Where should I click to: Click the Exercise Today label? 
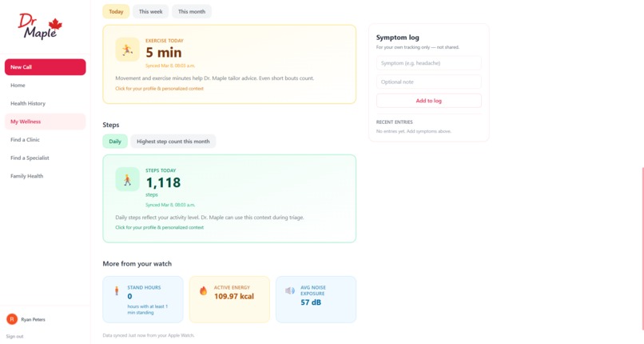point(165,41)
